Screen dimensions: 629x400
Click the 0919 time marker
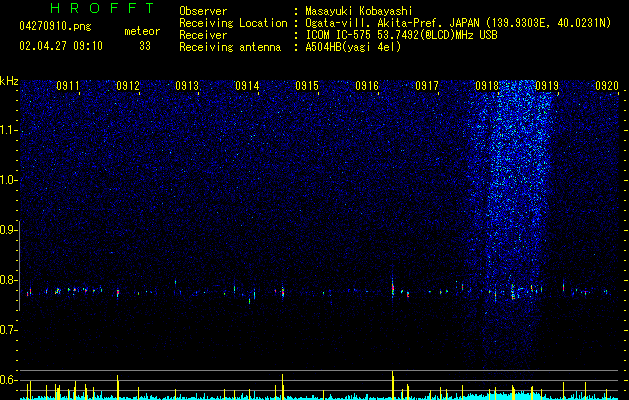coord(547,86)
